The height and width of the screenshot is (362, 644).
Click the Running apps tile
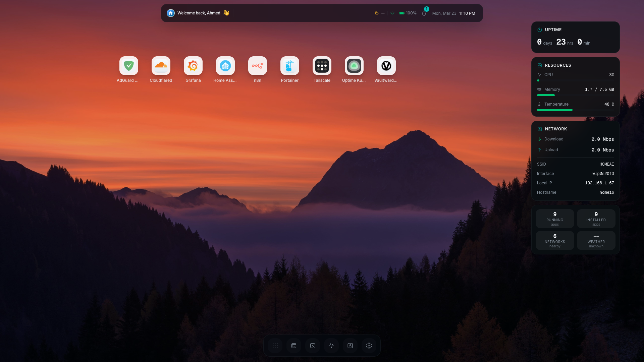555,219
